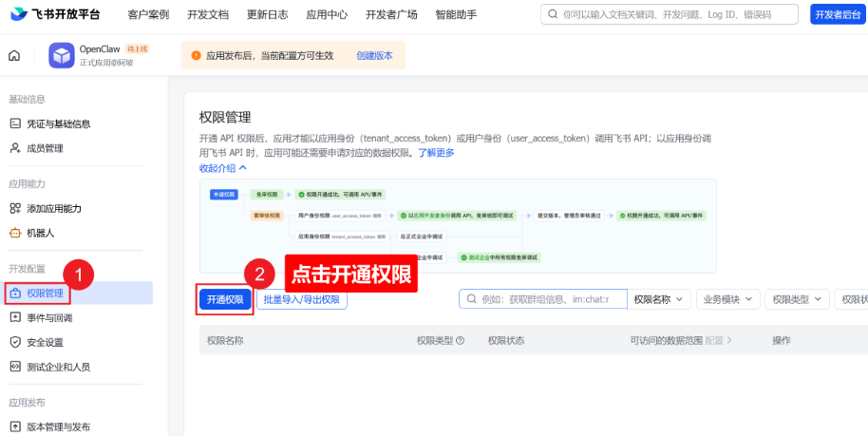Viewport: 868px width, 436px height.
Task: Open 应用中心 in top navigation
Action: point(327,14)
